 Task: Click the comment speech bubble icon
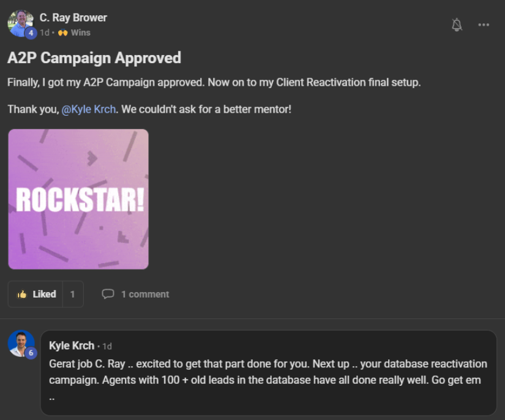108,294
